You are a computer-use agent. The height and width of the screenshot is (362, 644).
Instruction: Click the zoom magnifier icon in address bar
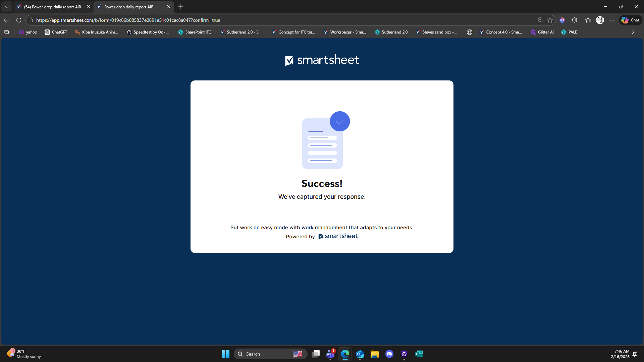click(x=540, y=20)
